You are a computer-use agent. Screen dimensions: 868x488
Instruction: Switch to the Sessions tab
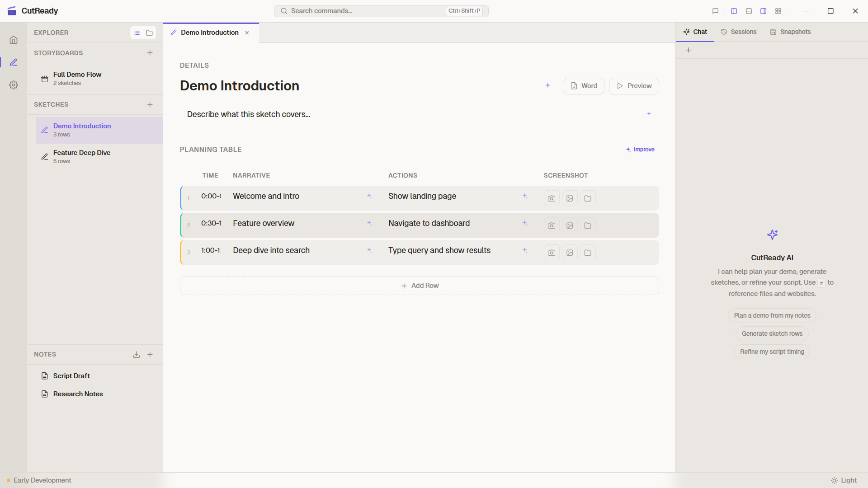click(739, 32)
